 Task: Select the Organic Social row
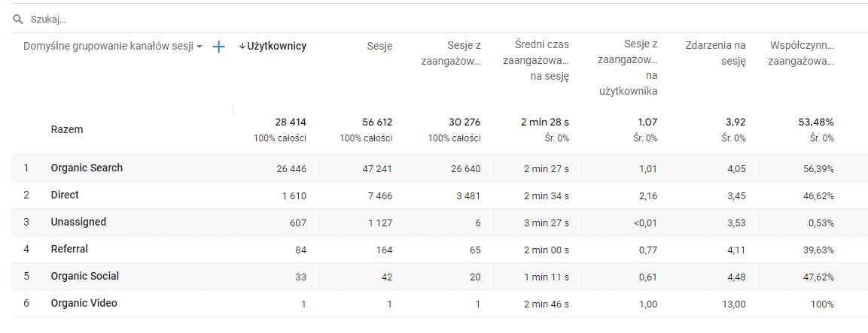434,277
